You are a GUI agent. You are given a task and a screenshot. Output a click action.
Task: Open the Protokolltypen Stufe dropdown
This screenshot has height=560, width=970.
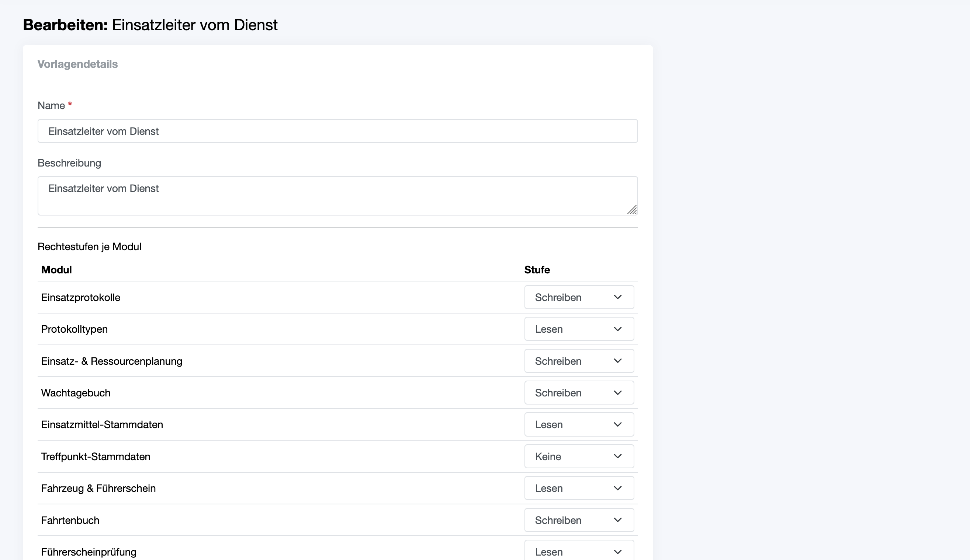click(x=579, y=329)
